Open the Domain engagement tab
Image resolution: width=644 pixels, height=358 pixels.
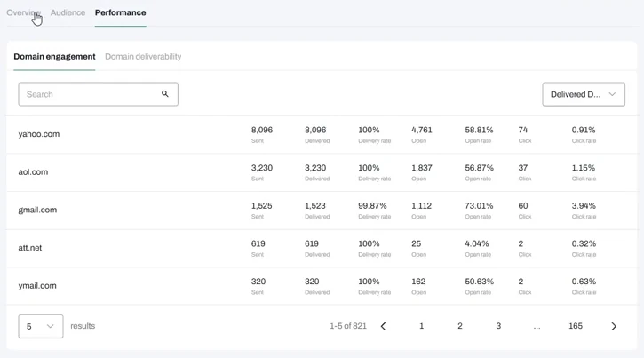pyautogui.click(x=54, y=57)
